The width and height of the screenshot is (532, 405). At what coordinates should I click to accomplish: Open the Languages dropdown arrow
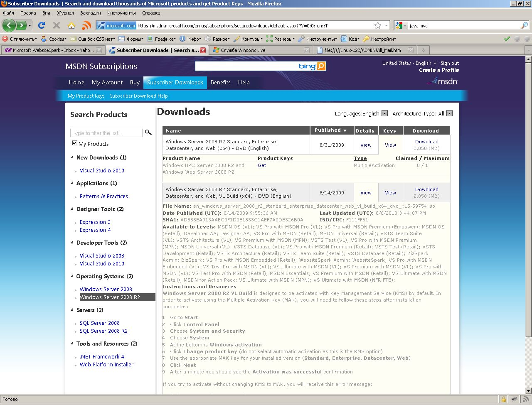pos(384,113)
